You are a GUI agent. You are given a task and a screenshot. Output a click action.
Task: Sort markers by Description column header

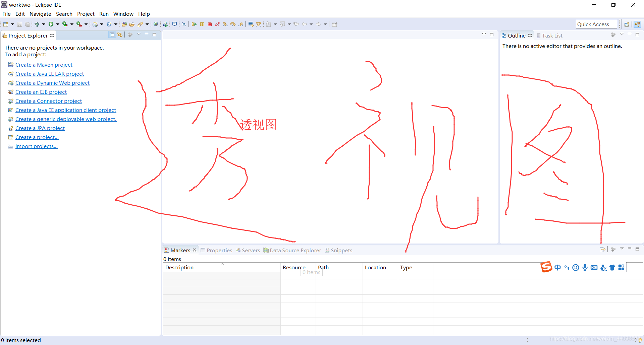(x=222, y=267)
